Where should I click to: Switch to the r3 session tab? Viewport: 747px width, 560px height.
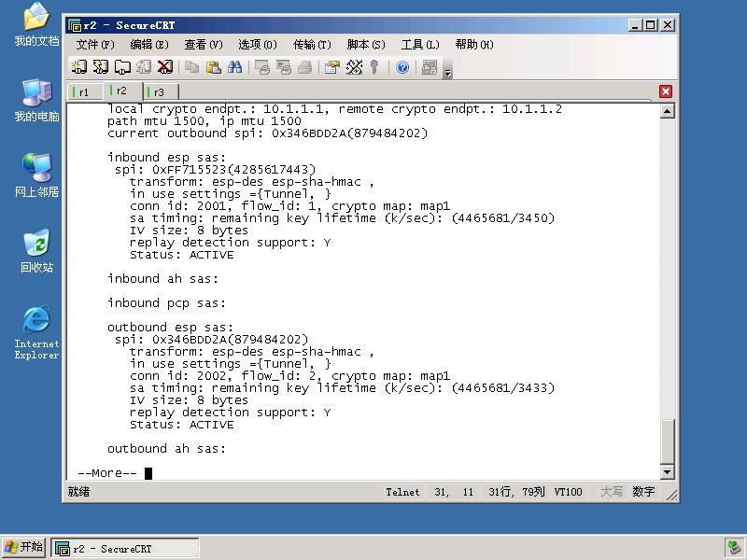(x=161, y=91)
